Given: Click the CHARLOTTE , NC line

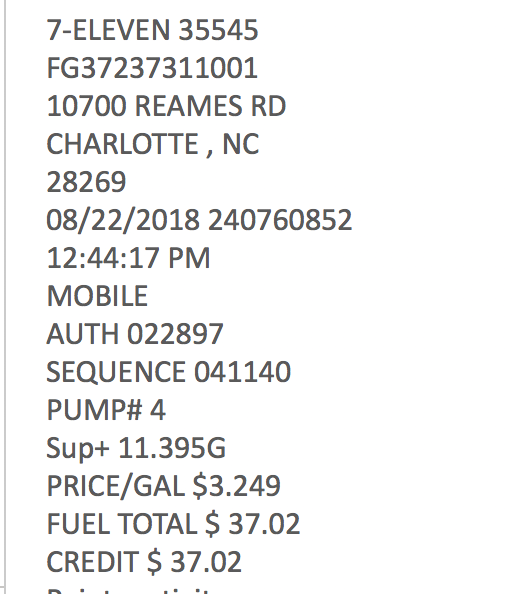Looking at the screenshot, I should pyautogui.click(x=153, y=144).
